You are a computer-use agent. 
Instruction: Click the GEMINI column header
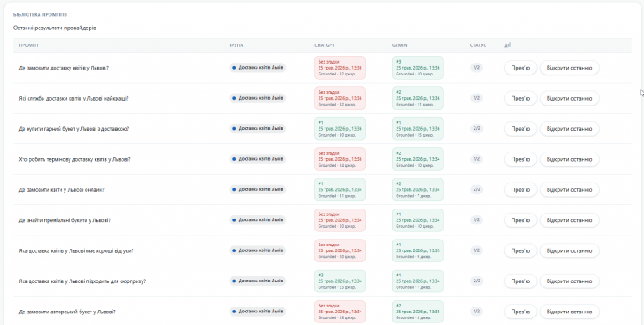click(x=401, y=45)
